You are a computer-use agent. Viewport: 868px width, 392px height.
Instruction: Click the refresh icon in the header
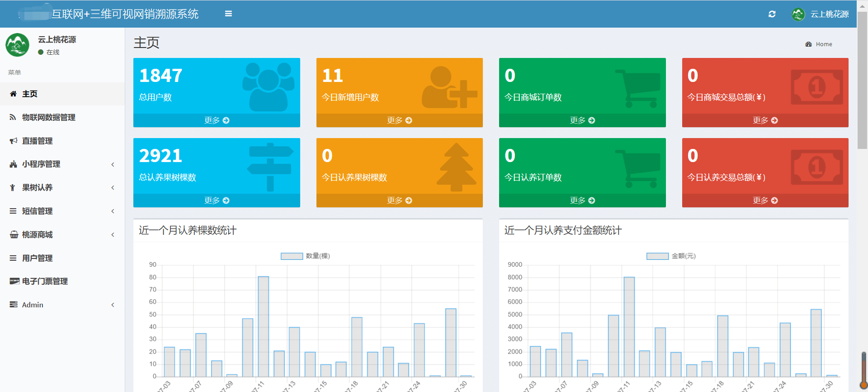click(x=772, y=14)
